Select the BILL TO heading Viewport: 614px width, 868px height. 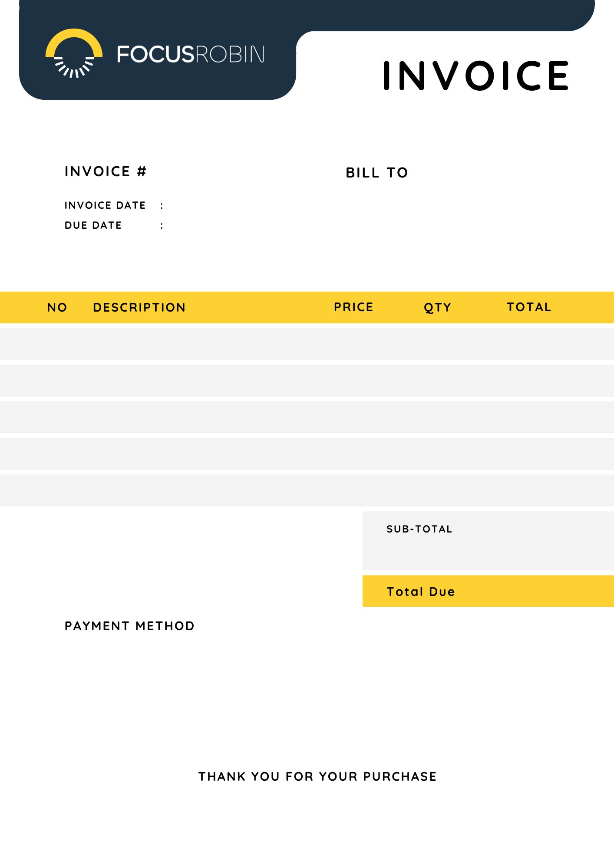click(377, 173)
